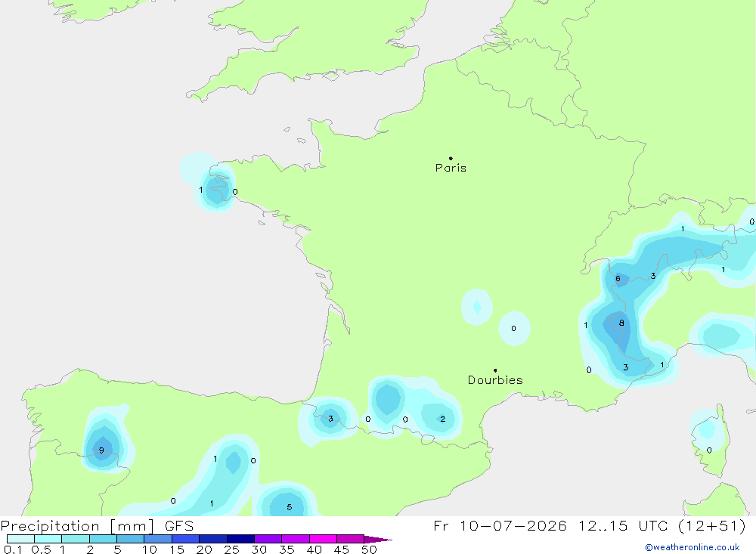Viewport: 756px width, 554px height.
Task: Click the precipitation value '2' over the Pyrenees
Action: click(442, 419)
